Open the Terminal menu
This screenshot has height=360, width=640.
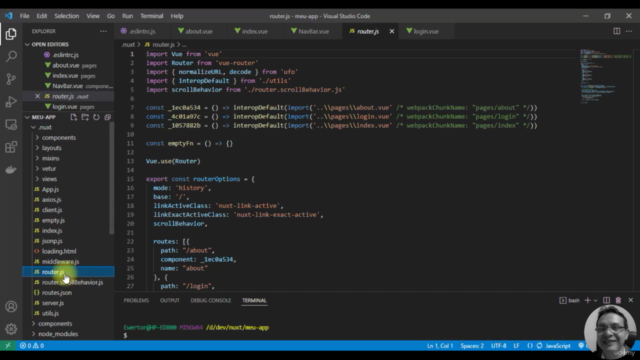[151, 16]
